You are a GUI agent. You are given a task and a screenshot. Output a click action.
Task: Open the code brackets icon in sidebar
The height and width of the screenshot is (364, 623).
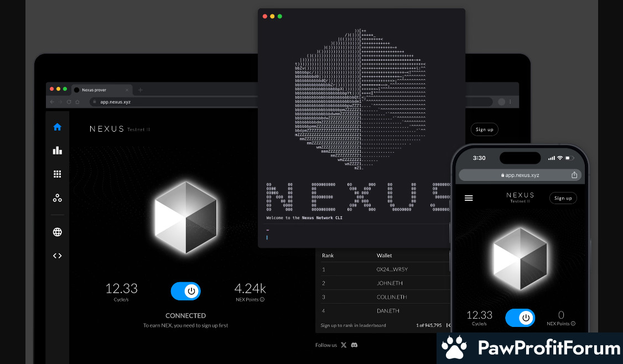coord(57,256)
